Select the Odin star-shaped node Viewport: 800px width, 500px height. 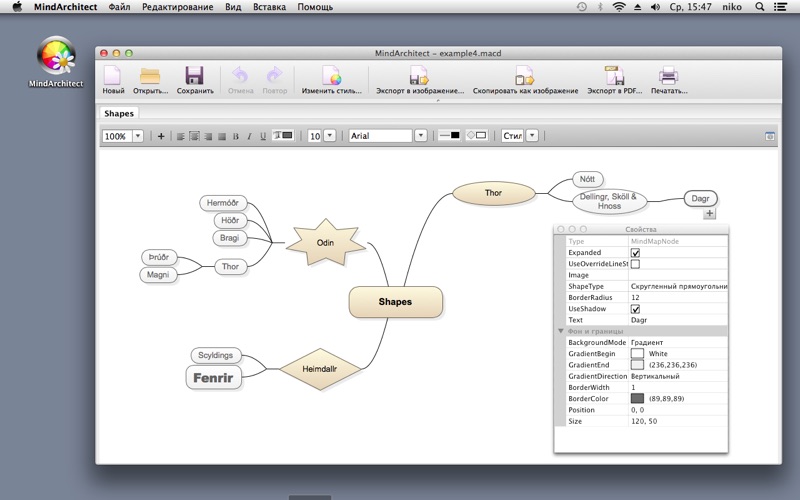tap(326, 243)
